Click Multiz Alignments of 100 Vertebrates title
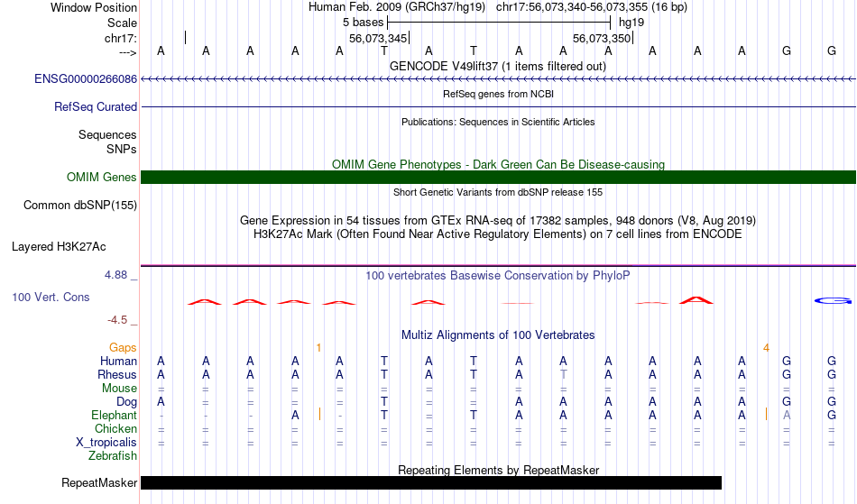The width and height of the screenshot is (857, 504). pyautogui.click(x=497, y=335)
